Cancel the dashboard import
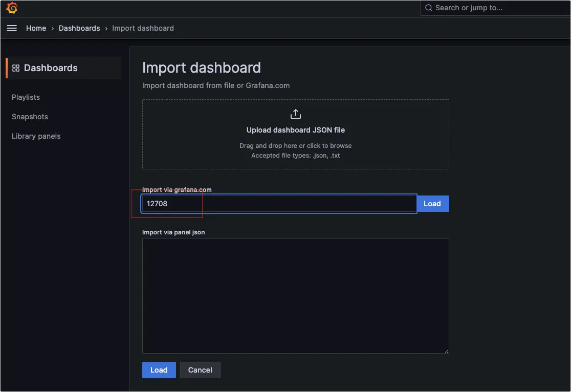The width and height of the screenshot is (571, 392). pyautogui.click(x=200, y=370)
